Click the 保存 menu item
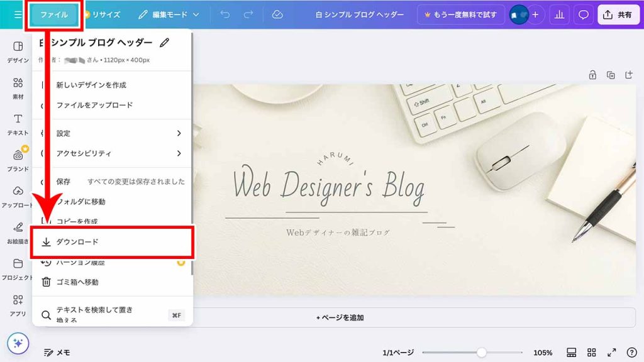This screenshot has width=644, height=362. [112, 182]
